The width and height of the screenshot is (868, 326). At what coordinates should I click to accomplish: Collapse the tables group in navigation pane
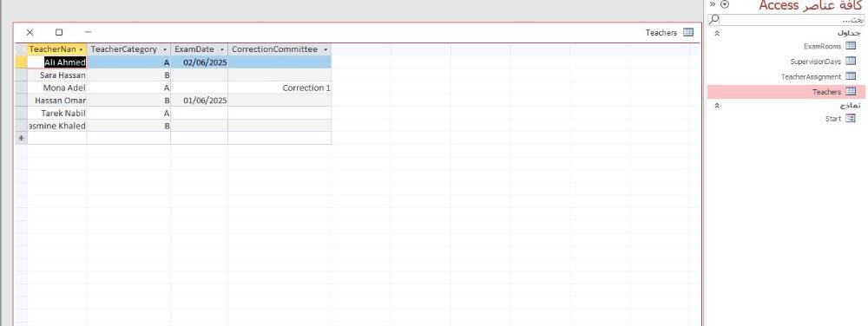pos(717,33)
